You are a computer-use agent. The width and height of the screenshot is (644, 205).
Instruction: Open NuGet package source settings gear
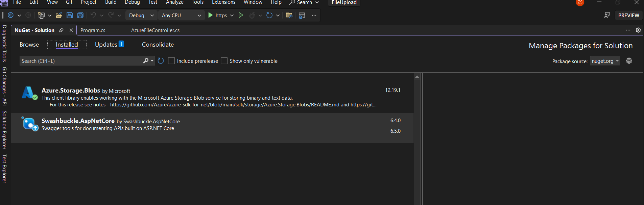pyautogui.click(x=629, y=61)
